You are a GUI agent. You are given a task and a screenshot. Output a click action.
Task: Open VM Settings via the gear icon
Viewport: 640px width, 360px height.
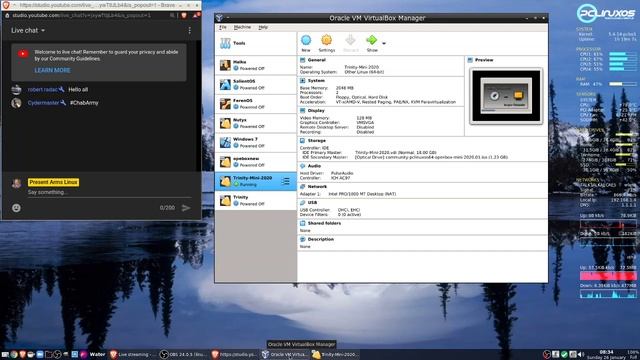(x=326, y=40)
